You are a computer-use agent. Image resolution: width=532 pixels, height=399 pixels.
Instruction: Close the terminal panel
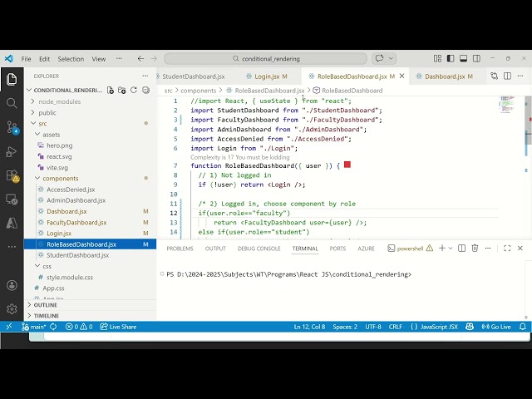point(520,249)
